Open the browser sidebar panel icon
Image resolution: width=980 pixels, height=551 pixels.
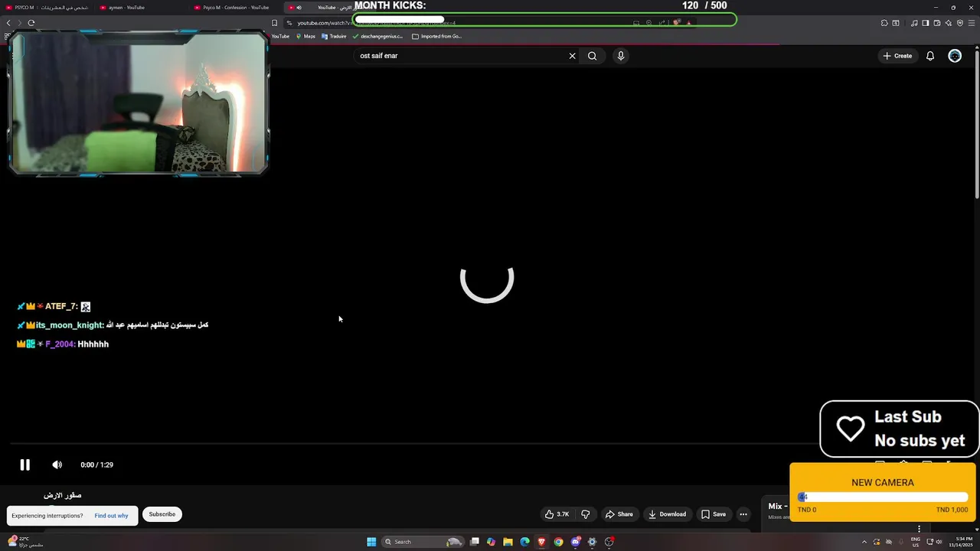(x=926, y=23)
